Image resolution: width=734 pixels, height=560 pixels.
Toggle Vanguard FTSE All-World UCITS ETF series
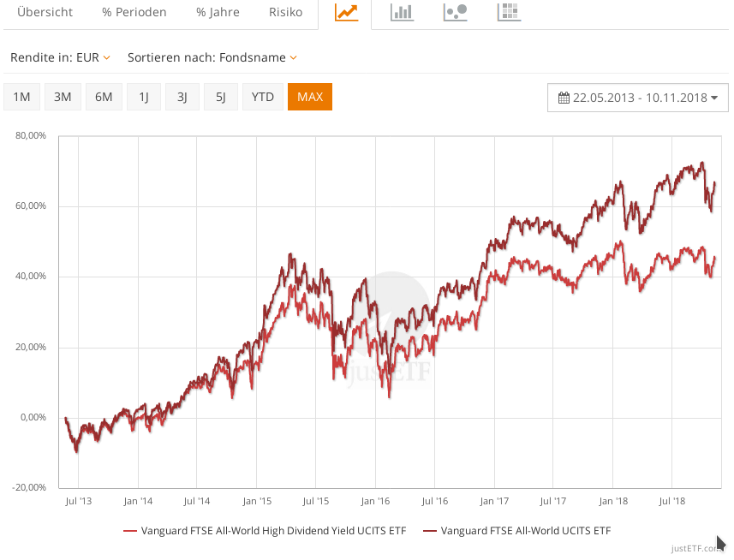pyautogui.click(x=519, y=531)
